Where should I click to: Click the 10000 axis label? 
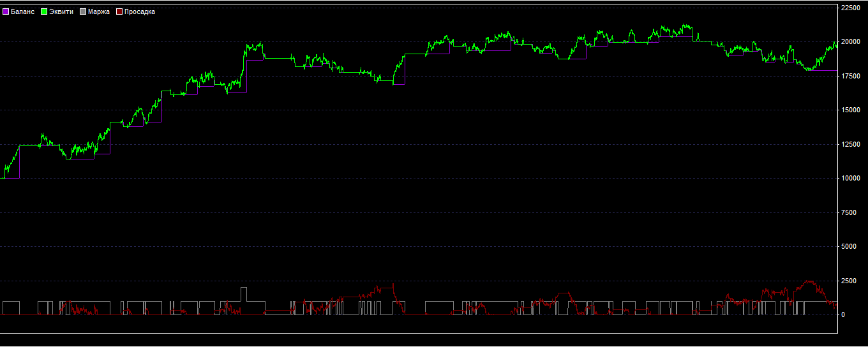[x=851, y=179]
